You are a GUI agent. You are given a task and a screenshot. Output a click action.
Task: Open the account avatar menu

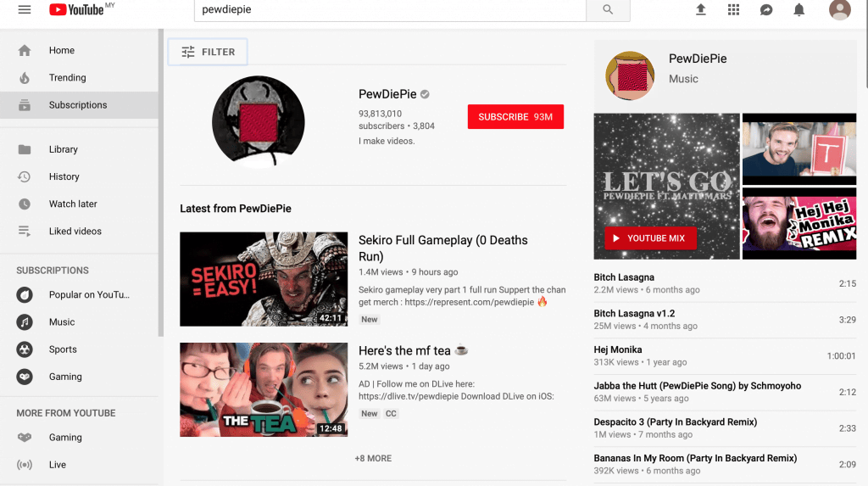coord(840,9)
